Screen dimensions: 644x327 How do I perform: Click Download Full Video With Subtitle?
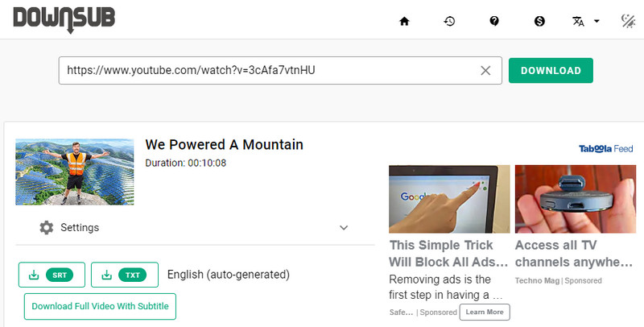100,306
